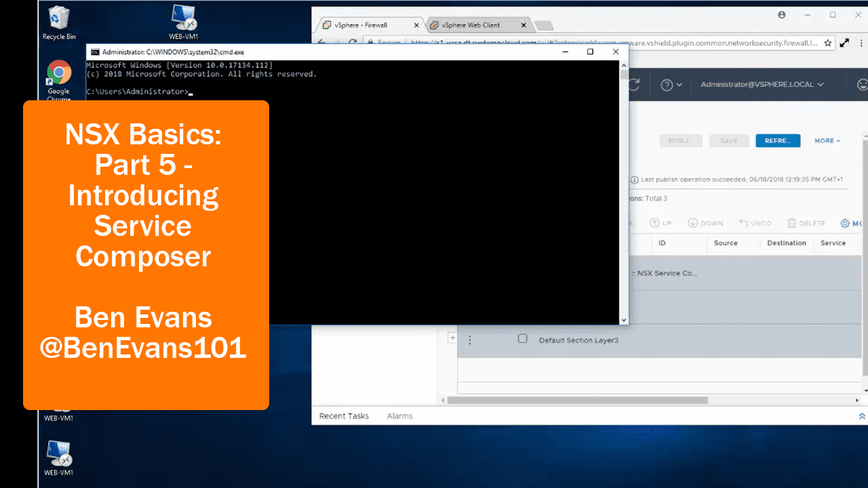
Task: Close the vSphere - Firewall tab
Action: click(x=416, y=25)
